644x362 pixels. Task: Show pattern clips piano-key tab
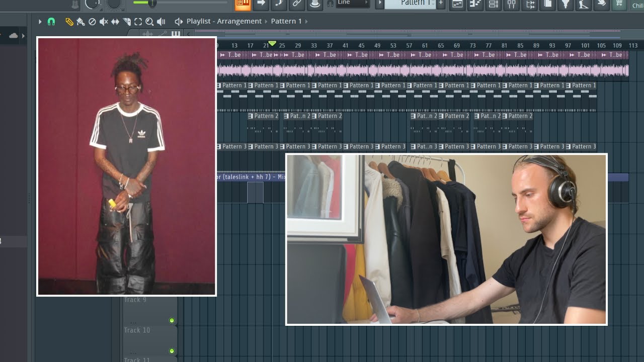pyautogui.click(x=176, y=34)
